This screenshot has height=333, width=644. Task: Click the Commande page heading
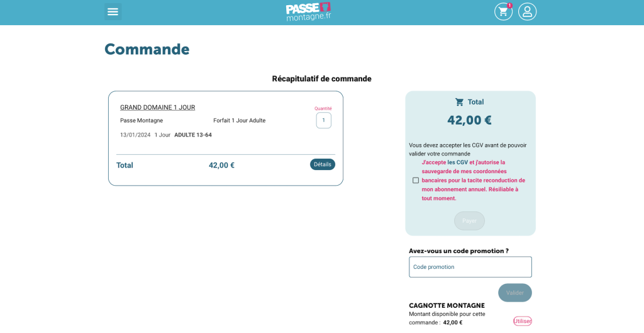tap(147, 49)
